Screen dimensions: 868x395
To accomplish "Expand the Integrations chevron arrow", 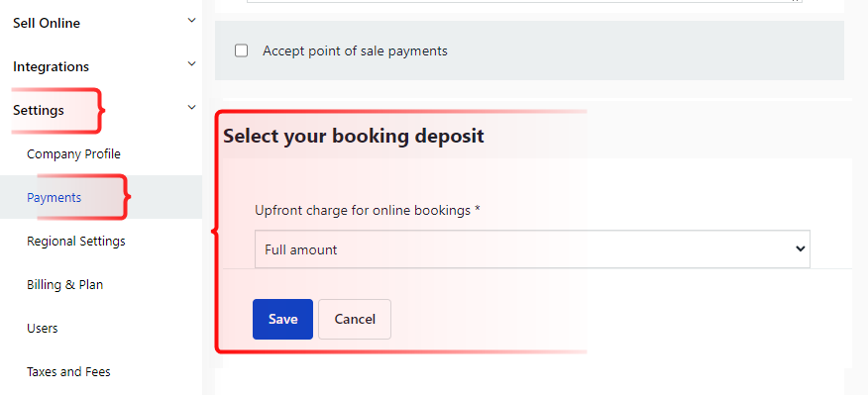I will (191, 63).
